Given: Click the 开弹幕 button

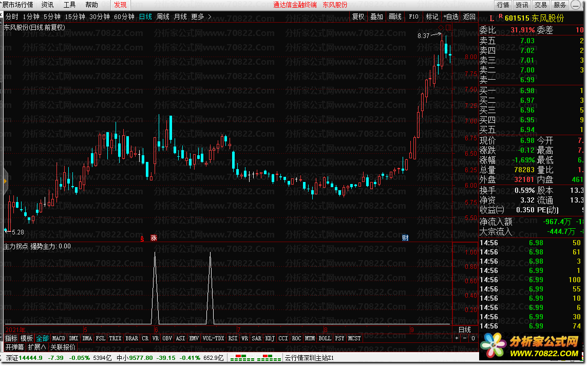Looking at the screenshot, I should coord(14,347).
